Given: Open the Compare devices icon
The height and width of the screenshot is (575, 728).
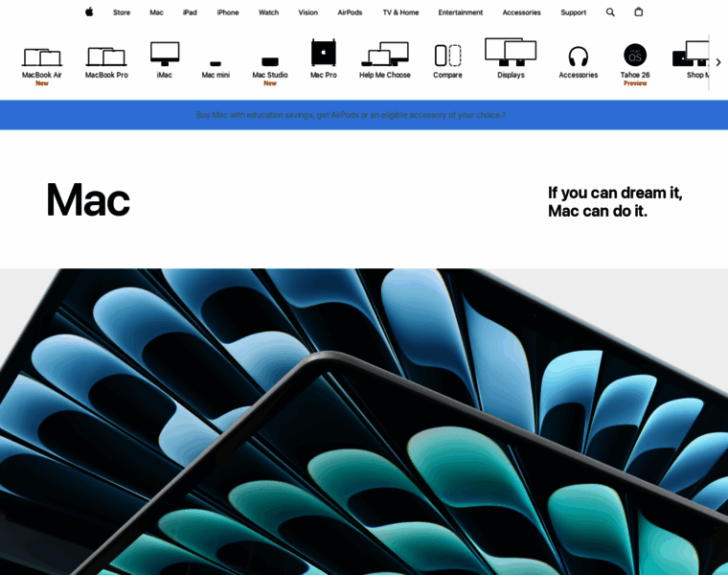Looking at the screenshot, I should point(447,56).
